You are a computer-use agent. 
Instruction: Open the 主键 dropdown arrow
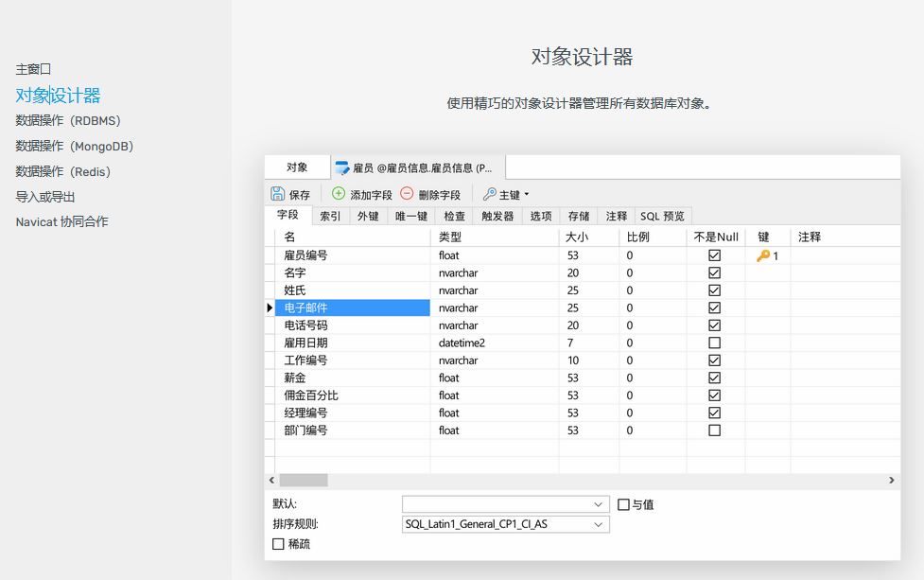coord(527,195)
